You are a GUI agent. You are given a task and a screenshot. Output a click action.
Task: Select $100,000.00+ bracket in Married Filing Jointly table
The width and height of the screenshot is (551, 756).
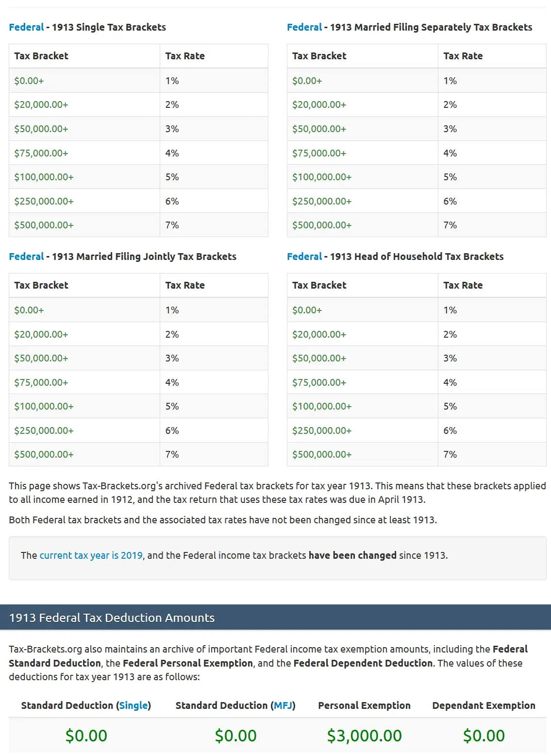44,406
